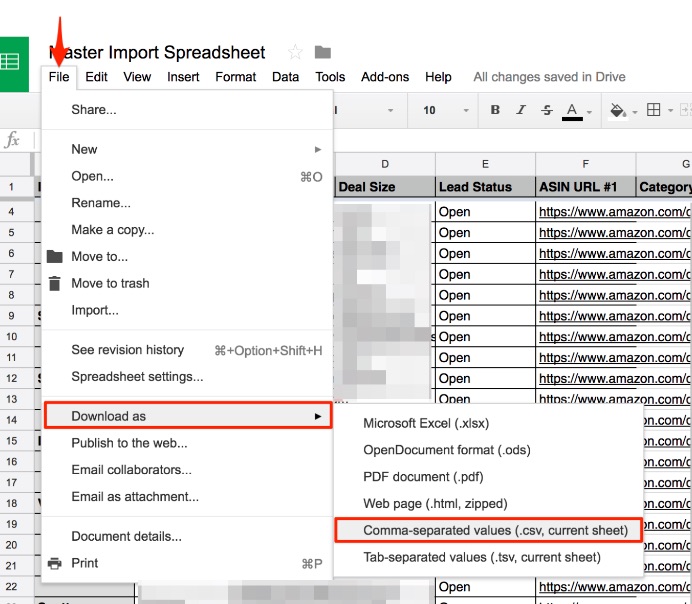The height and width of the screenshot is (604, 692).
Task: Click the folder icon beside Move to
Action: (x=54, y=256)
